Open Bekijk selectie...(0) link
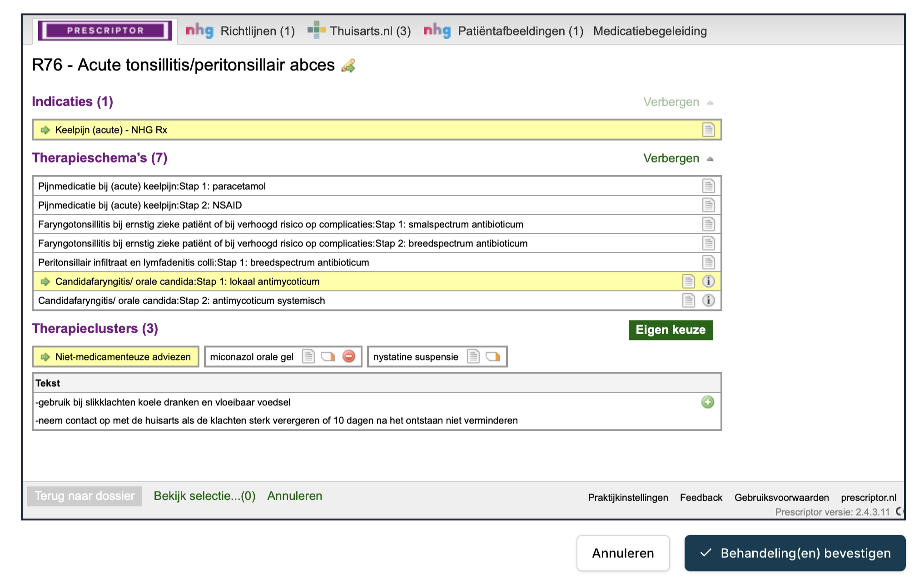 204,496
